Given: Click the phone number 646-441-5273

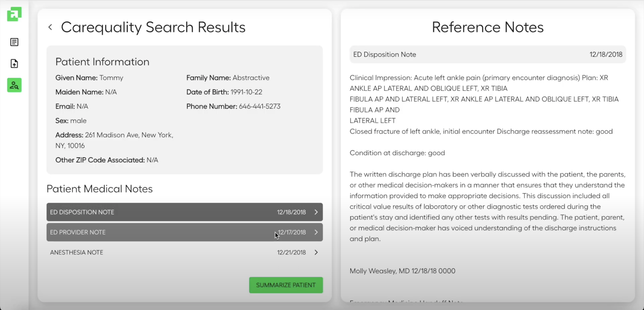Looking at the screenshot, I should [x=260, y=106].
